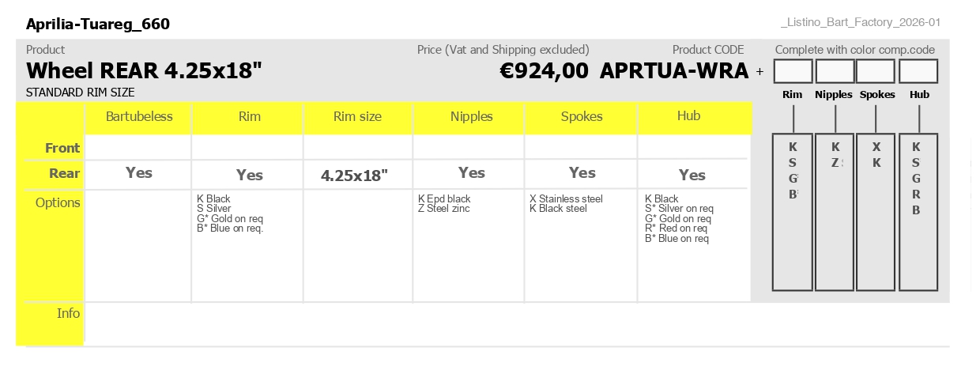Click the Wheel REAR 4.25x18" product heading
Image resolution: width=980 pixels, height=374 pixels.
point(144,71)
